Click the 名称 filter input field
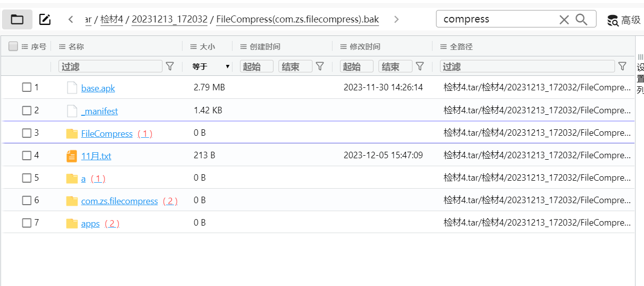The image size is (644, 286). (x=110, y=66)
